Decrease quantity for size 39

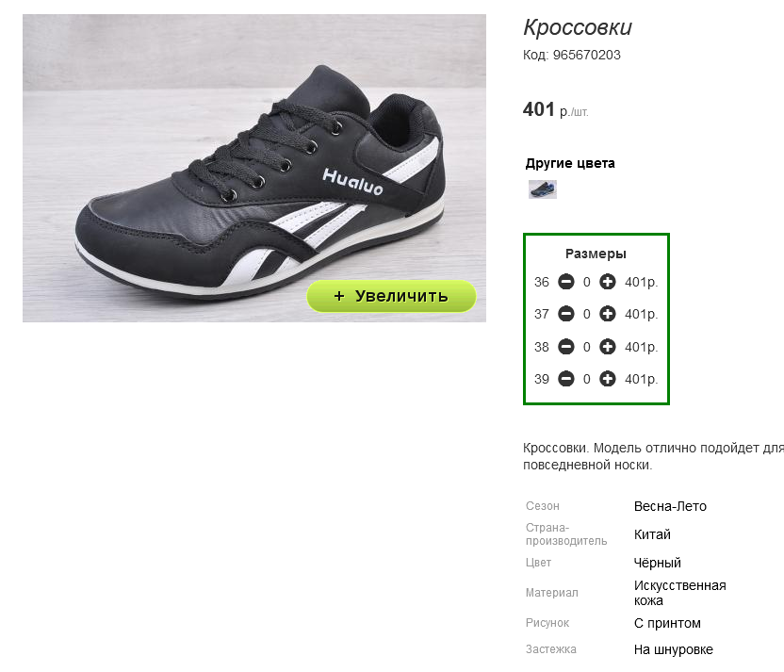(566, 379)
